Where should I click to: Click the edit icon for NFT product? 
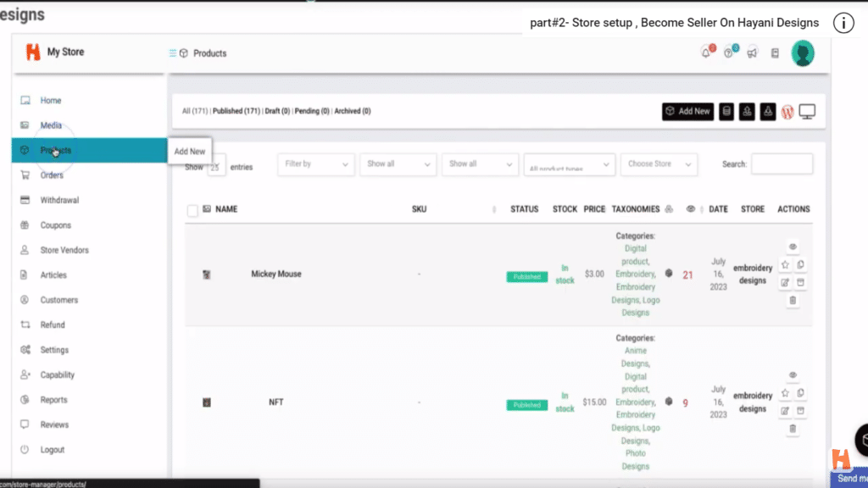(785, 411)
